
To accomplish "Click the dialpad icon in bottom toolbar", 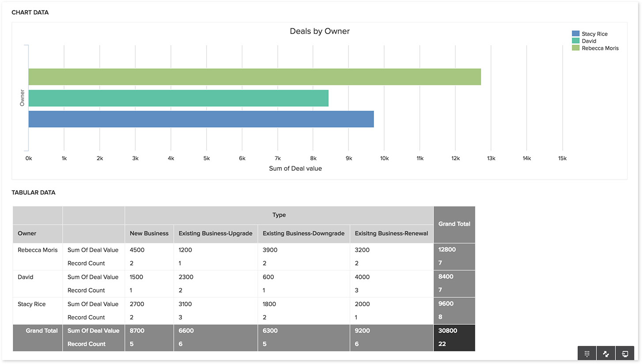I will pyautogui.click(x=587, y=353).
